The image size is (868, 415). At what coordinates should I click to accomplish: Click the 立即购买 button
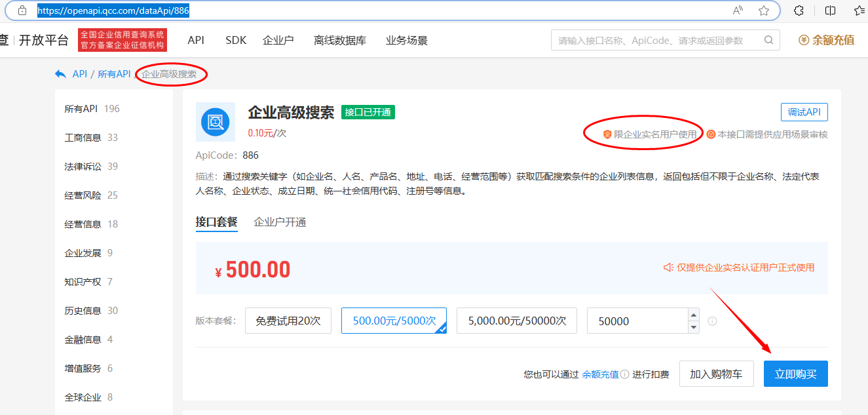(x=796, y=374)
